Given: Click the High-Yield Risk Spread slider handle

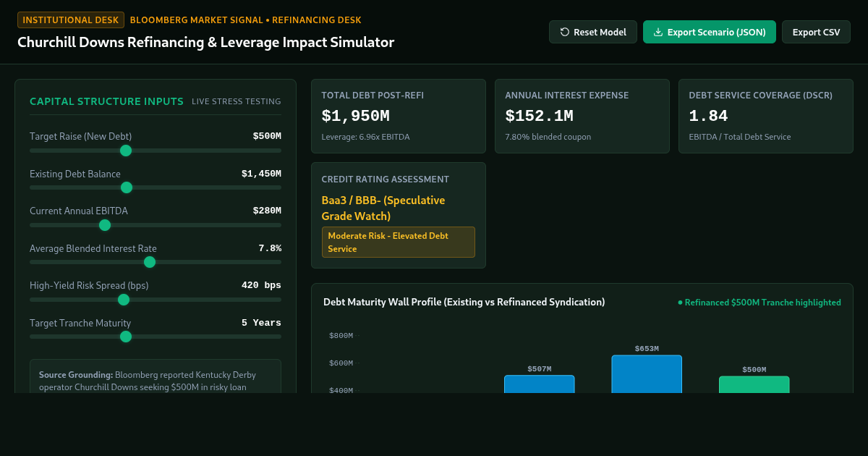Looking at the screenshot, I should coord(124,300).
